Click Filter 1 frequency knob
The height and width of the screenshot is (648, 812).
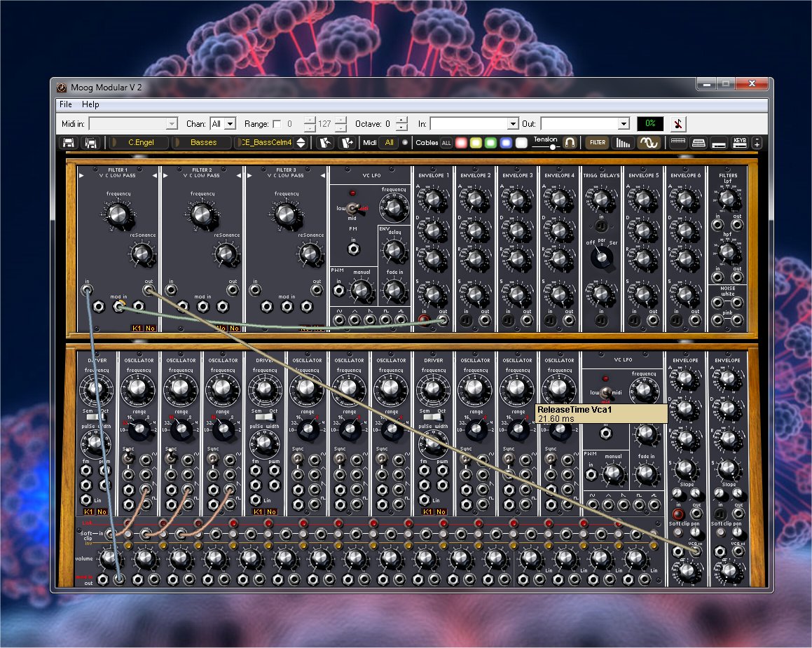click(118, 214)
